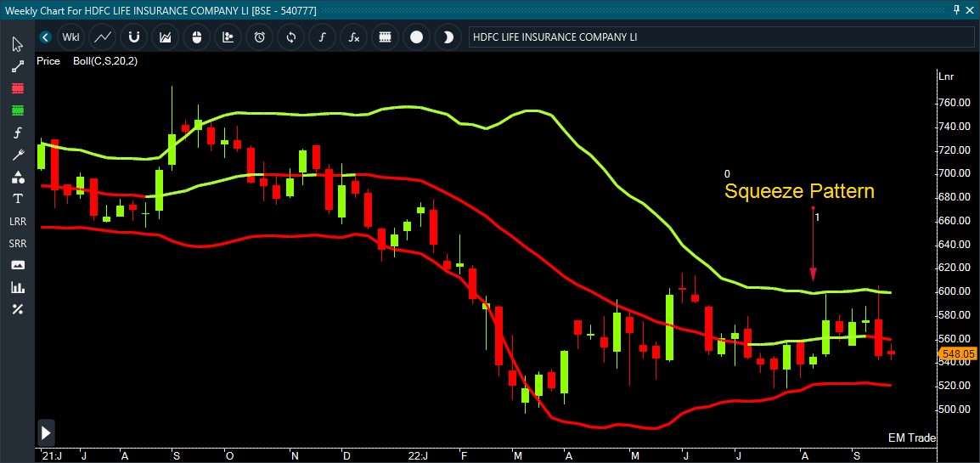Image resolution: width=980 pixels, height=463 pixels.
Task: Select the pitchfork drawing tool
Action: point(18,155)
